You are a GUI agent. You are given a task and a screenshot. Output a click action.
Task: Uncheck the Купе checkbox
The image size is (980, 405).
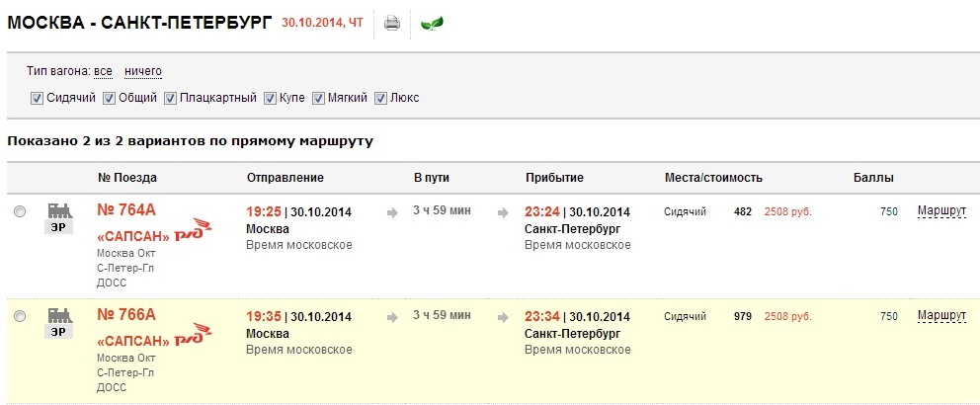pyautogui.click(x=270, y=98)
